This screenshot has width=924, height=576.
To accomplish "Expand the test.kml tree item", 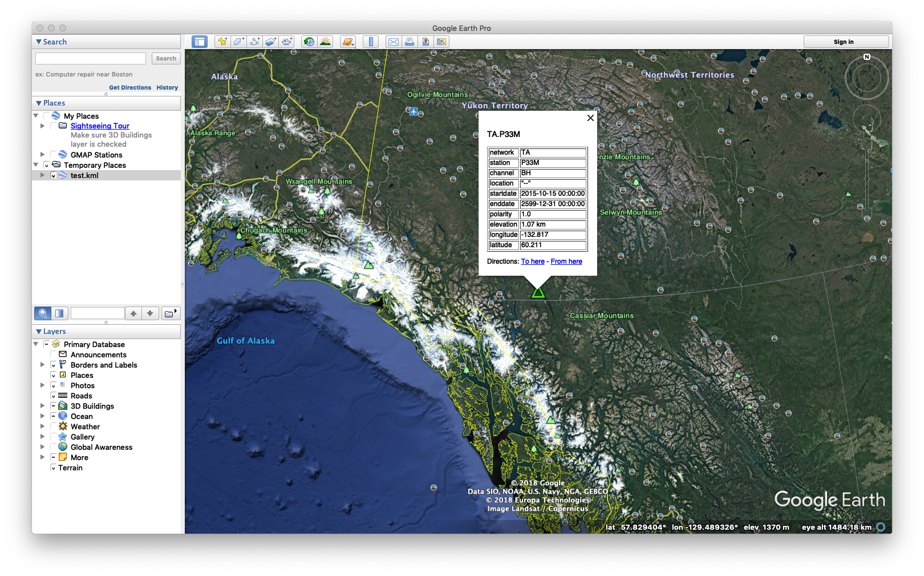I will (42, 175).
